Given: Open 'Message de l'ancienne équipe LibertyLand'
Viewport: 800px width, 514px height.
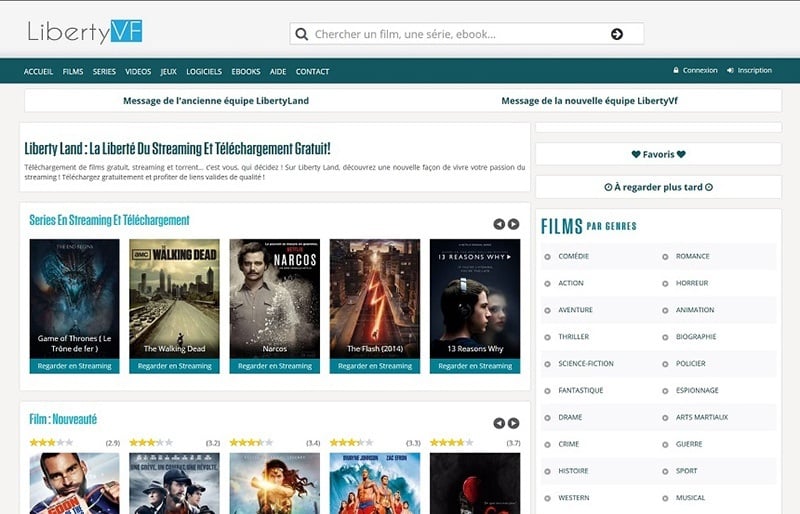Looking at the screenshot, I should coord(216,101).
